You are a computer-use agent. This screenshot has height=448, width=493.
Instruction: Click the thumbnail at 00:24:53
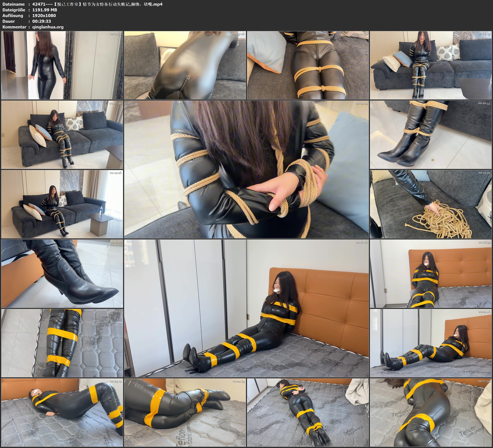pyautogui.click(x=185, y=412)
